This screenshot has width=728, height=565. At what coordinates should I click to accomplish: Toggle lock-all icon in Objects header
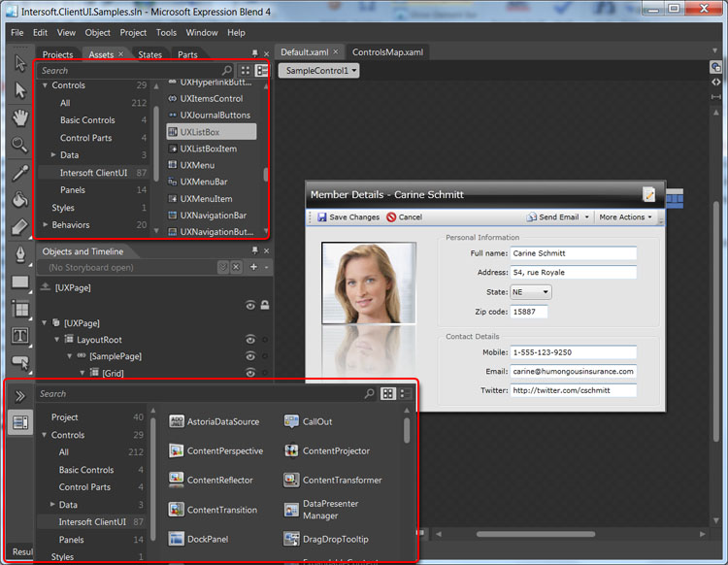265,305
